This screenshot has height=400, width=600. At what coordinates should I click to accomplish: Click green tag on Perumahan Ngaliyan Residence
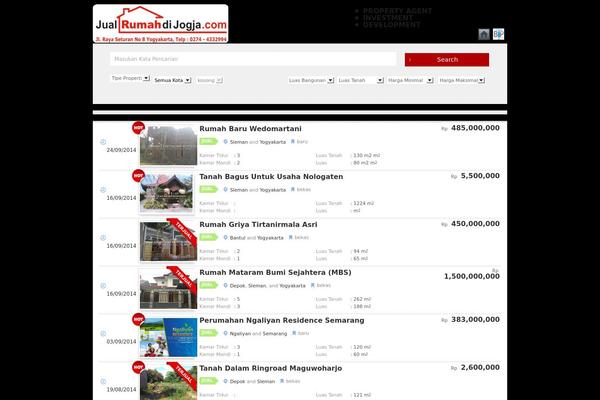point(208,333)
